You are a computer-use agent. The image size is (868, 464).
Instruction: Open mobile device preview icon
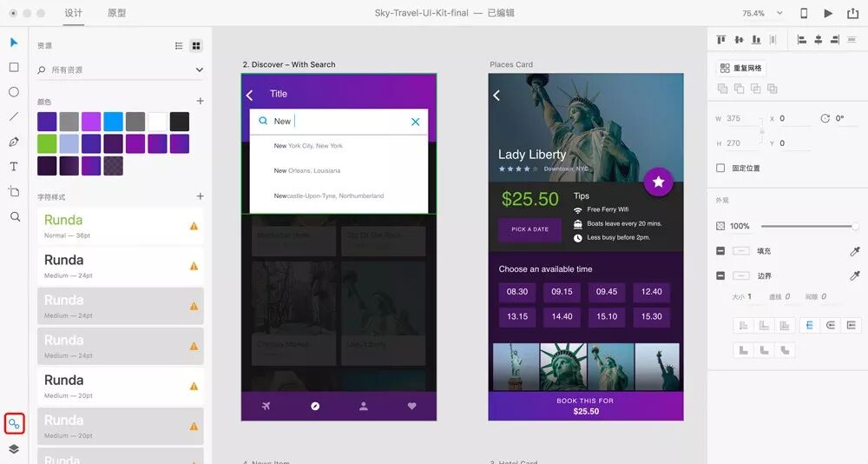tap(804, 13)
